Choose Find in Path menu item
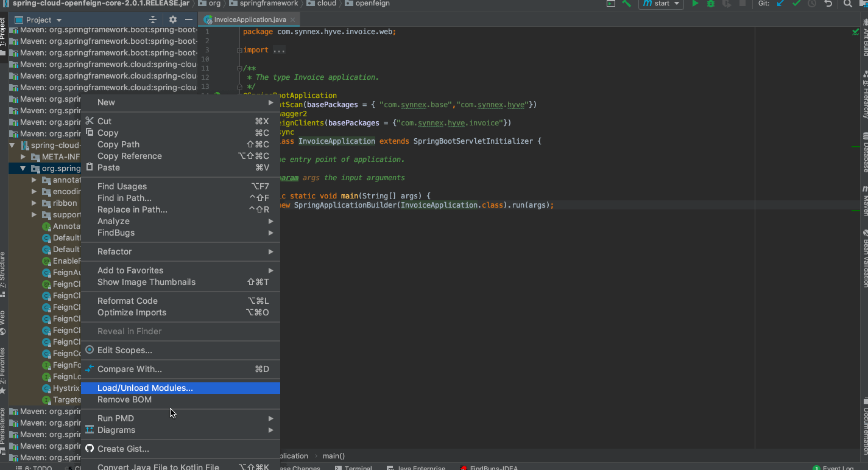Image resolution: width=868 pixels, height=470 pixels. click(181, 198)
